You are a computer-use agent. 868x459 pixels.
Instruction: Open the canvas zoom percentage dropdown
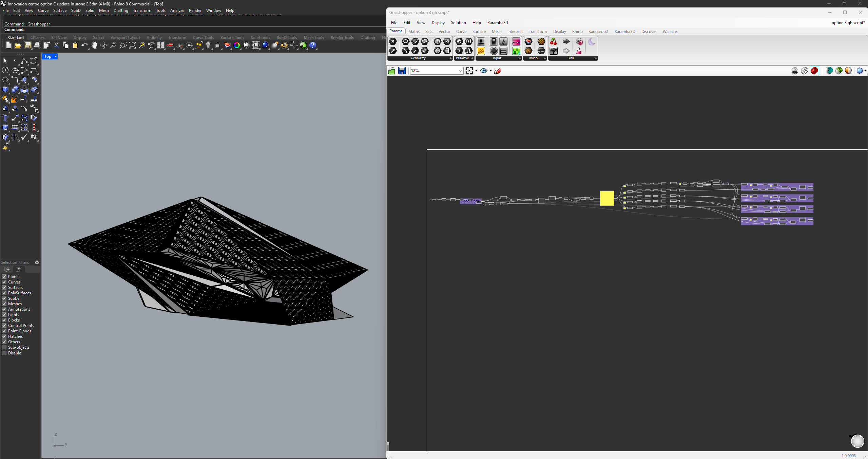pyautogui.click(x=460, y=71)
